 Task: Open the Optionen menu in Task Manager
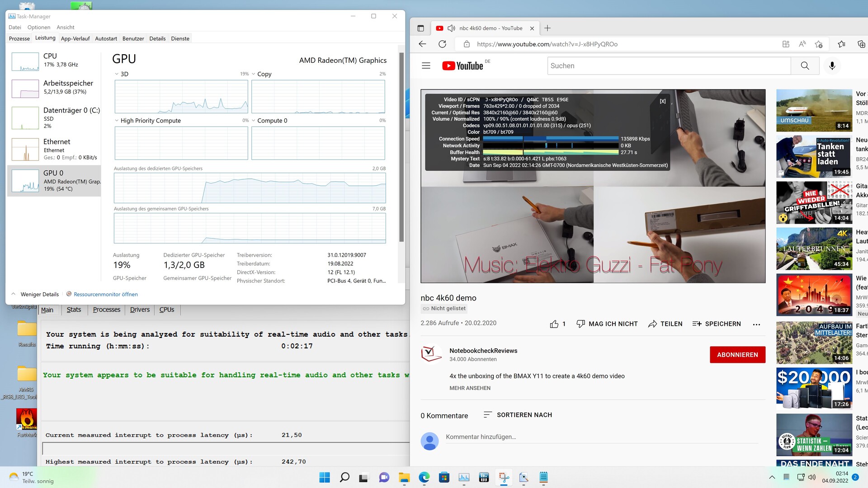(x=39, y=27)
